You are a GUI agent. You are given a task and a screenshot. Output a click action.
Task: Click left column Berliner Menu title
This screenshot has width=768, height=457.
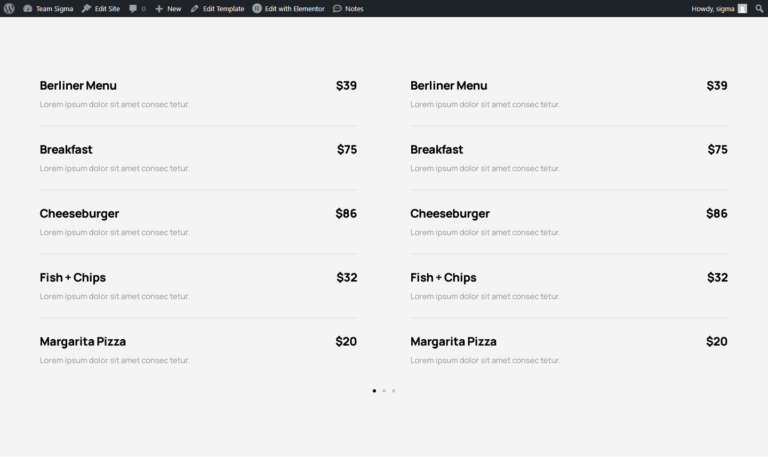(x=78, y=86)
